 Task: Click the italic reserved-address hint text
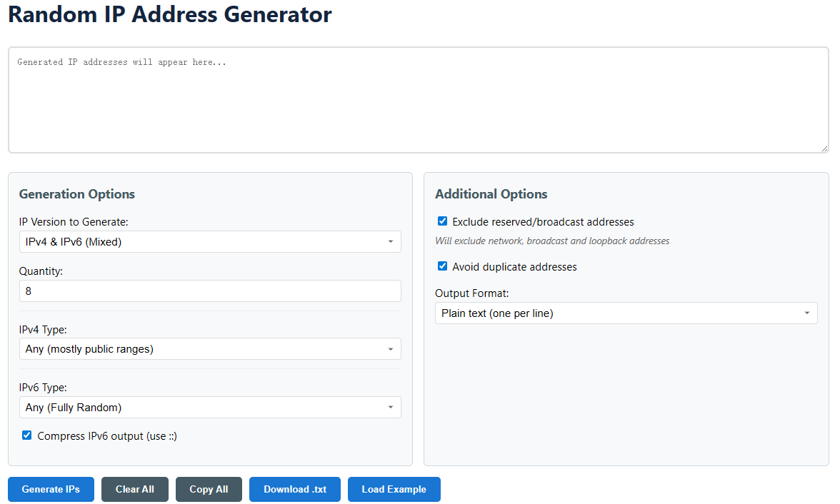click(x=552, y=241)
